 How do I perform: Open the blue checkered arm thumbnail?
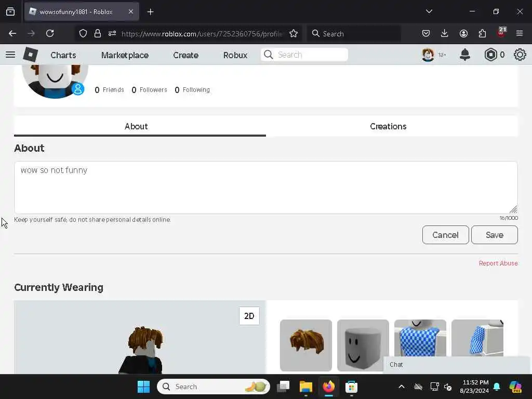click(477, 338)
